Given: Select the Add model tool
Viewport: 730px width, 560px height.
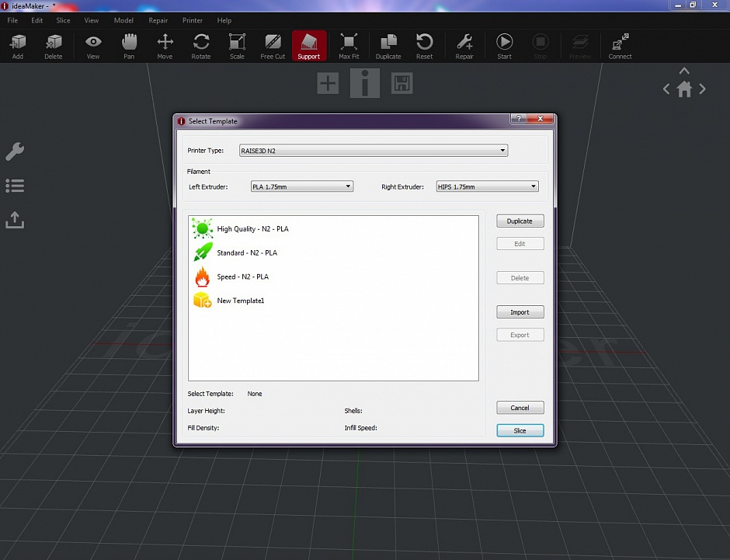Looking at the screenshot, I should tap(17, 45).
